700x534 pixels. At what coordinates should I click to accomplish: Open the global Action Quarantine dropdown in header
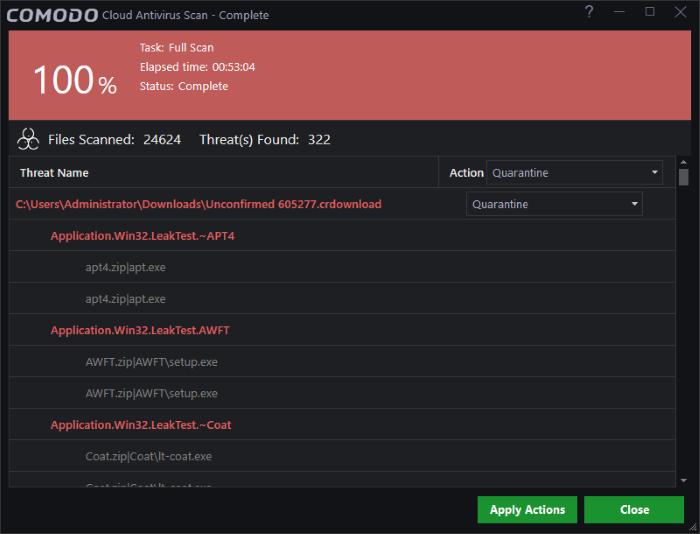[x=574, y=173]
